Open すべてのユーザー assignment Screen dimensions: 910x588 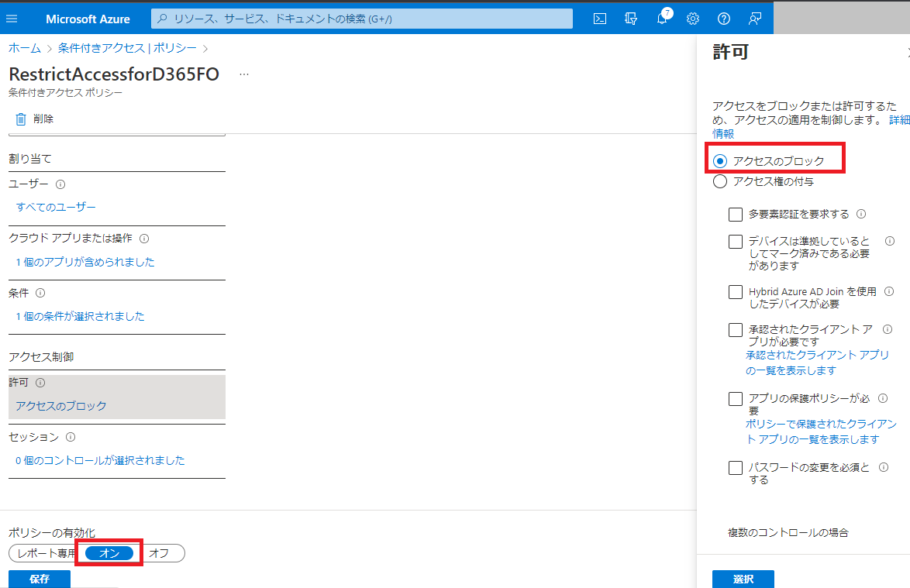click(56, 207)
